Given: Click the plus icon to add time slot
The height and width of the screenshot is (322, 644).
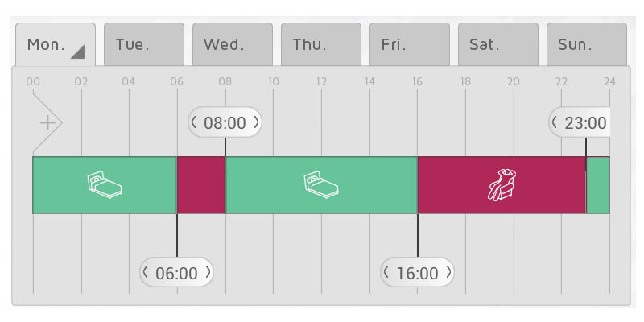Looking at the screenshot, I should click(x=47, y=123).
